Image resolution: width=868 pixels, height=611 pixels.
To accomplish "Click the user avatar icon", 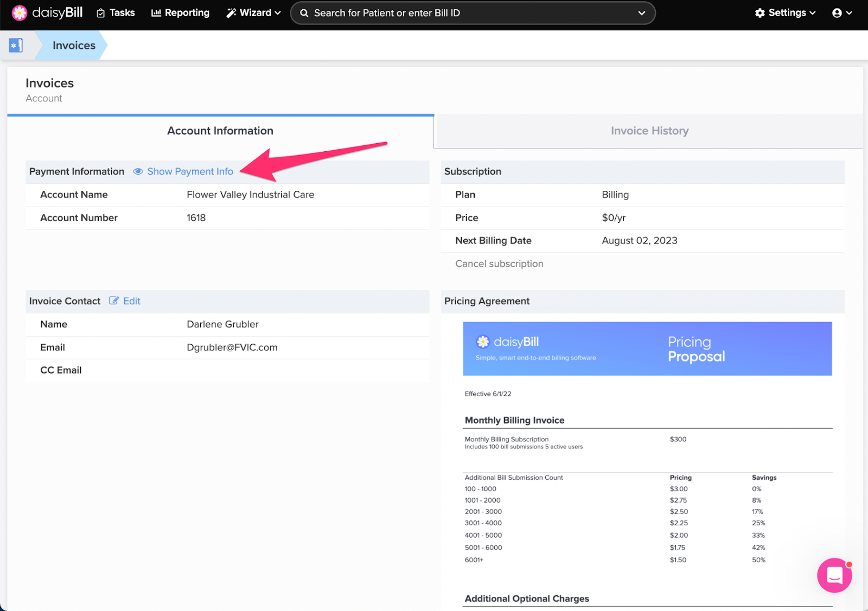I will click(837, 13).
